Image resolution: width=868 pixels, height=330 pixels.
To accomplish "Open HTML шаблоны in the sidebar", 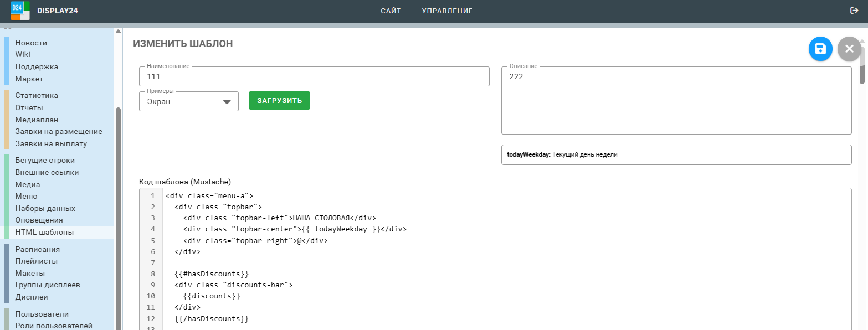I will tap(44, 232).
